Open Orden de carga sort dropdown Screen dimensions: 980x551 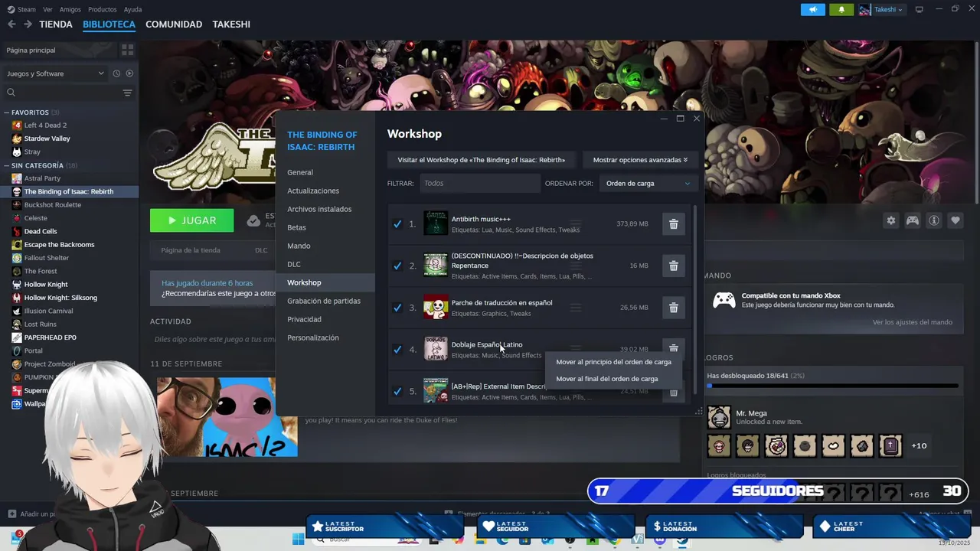click(648, 184)
